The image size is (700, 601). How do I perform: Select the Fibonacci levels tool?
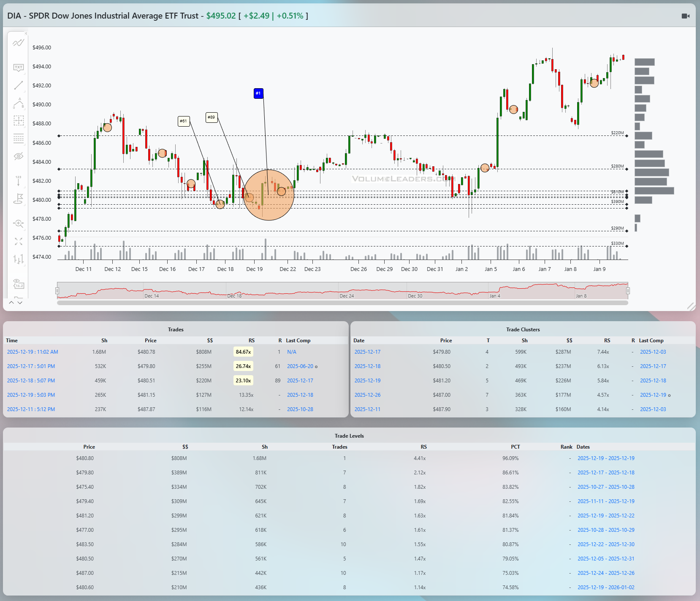tap(18, 138)
